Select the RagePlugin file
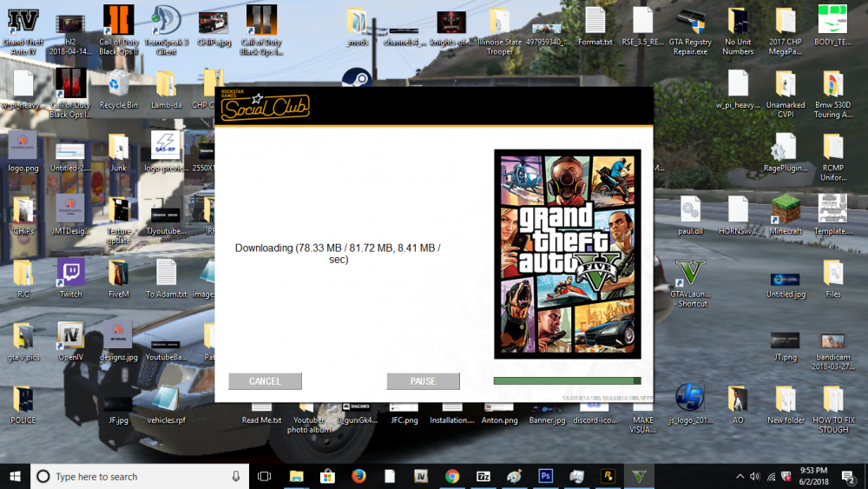This screenshot has height=489, width=868. (x=786, y=152)
